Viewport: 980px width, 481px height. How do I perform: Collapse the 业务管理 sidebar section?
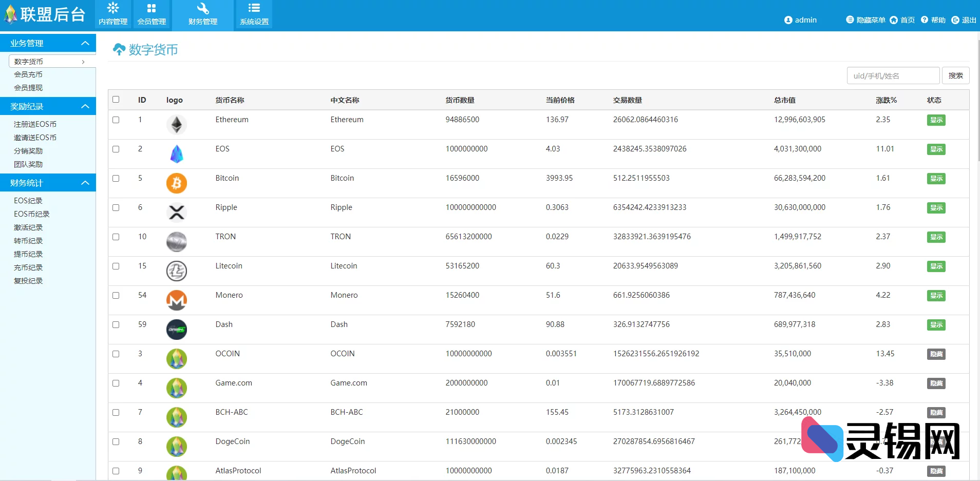coord(85,43)
